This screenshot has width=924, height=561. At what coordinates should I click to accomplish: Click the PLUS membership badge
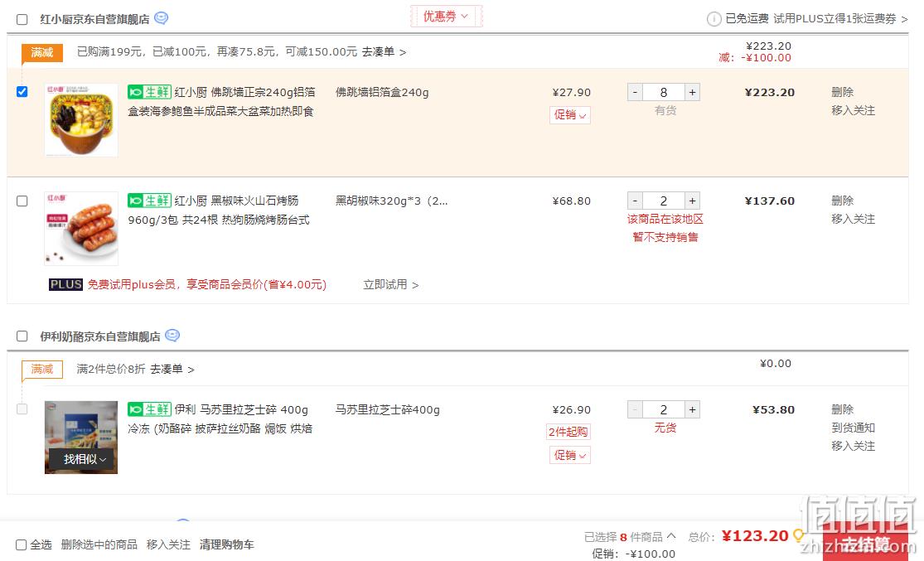(x=65, y=284)
